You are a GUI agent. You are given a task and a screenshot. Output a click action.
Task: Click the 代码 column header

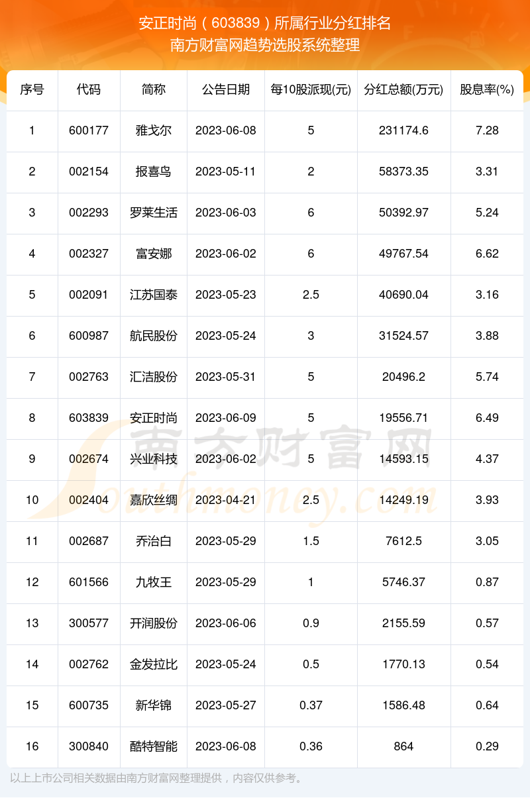point(89,89)
